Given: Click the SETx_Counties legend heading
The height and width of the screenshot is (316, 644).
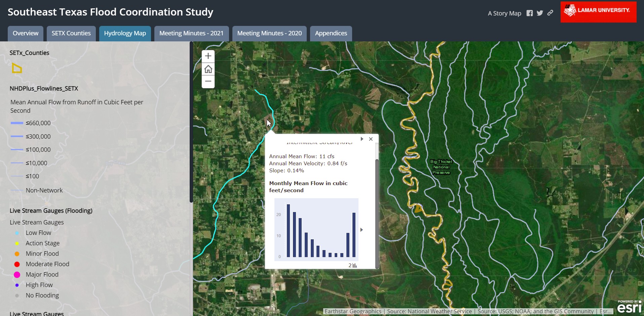Looking at the screenshot, I should point(29,53).
